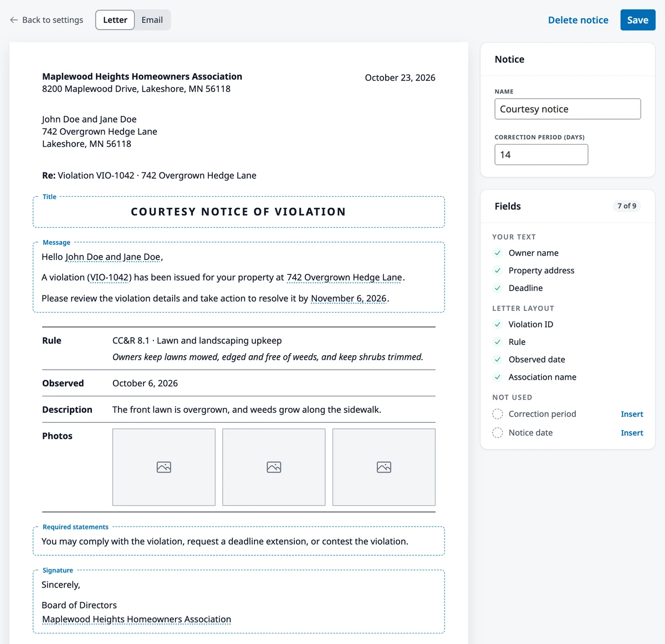Click the Rule field checkmark icon
This screenshot has height=644, width=665.
(498, 343)
